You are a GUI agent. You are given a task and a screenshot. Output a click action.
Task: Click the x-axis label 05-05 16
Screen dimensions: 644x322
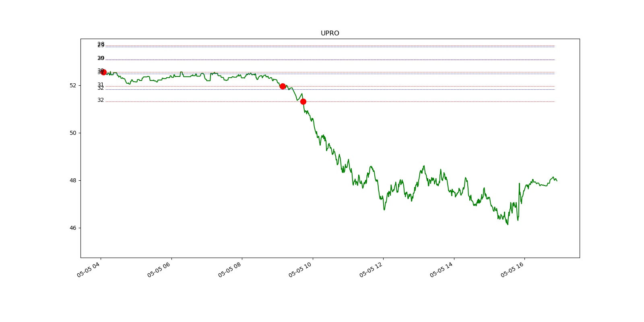[x=512, y=270]
